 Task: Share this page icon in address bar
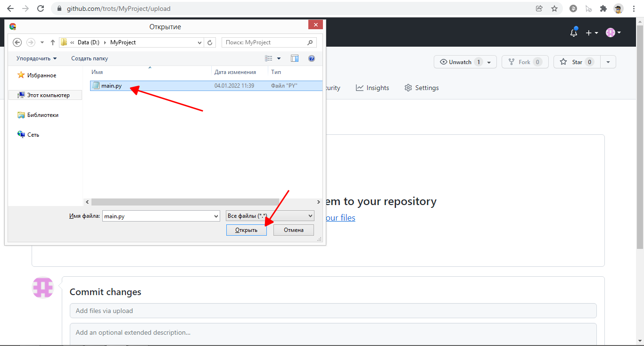point(539,8)
